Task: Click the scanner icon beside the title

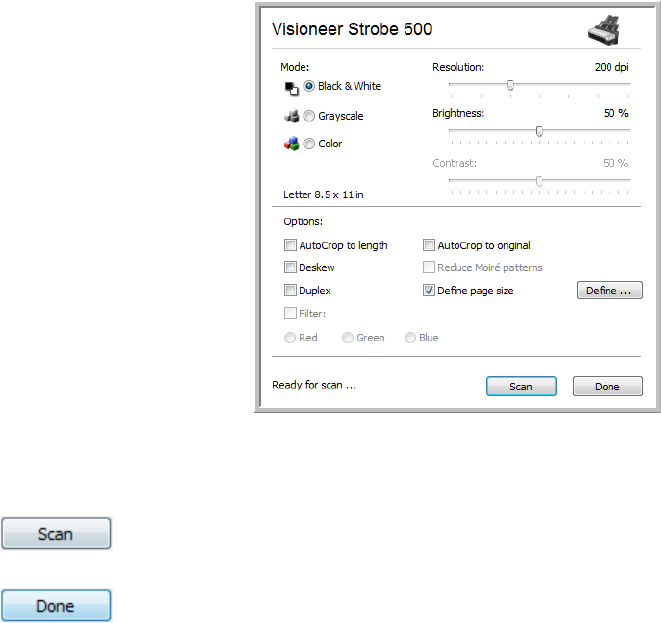Action: 604,30
